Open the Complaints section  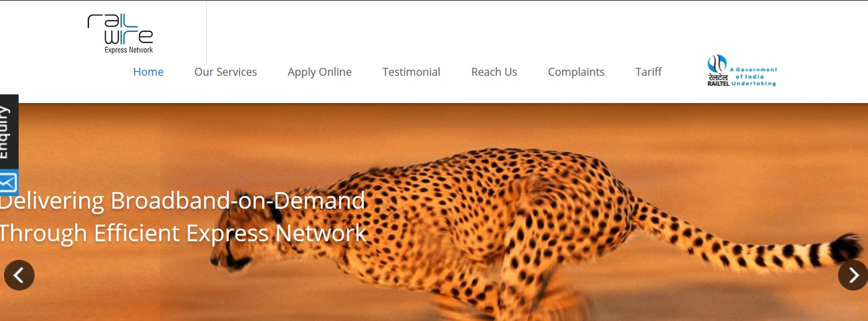(576, 72)
